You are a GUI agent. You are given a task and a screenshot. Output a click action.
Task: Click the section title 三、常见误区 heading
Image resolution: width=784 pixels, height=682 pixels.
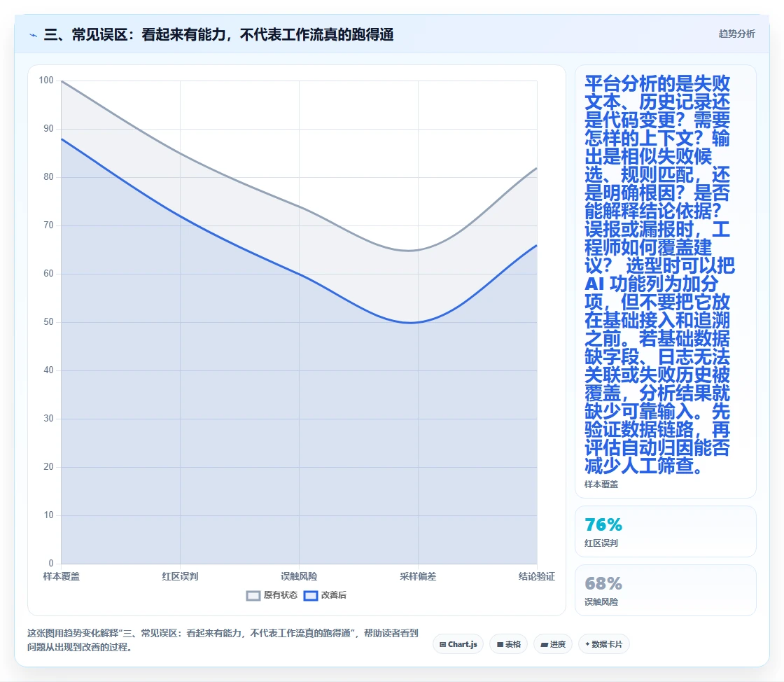pyautogui.click(x=218, y=35)
